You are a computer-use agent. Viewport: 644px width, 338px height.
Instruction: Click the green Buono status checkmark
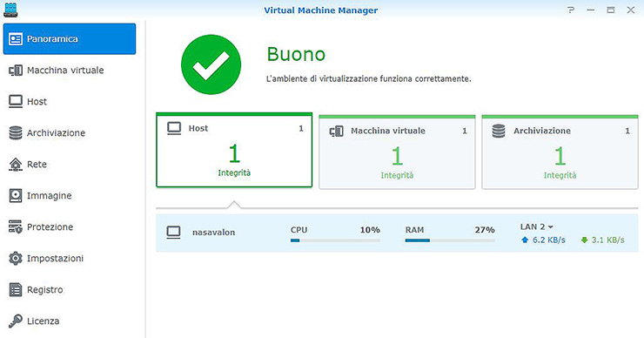click(211, 64)
